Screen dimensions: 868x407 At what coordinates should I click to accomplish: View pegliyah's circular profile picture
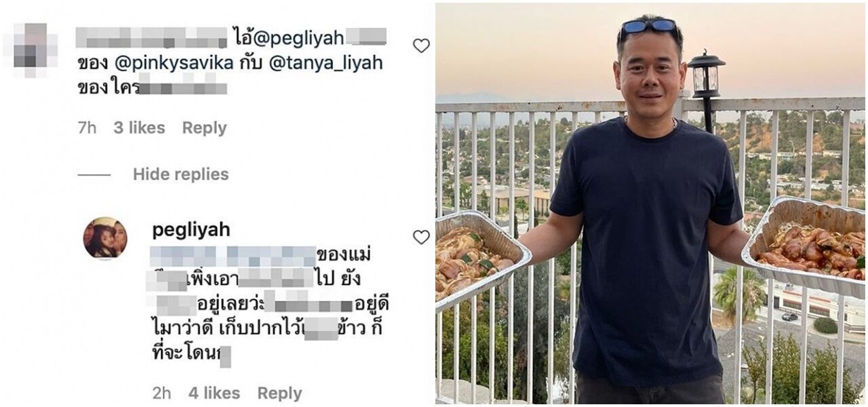coord(105,237)
